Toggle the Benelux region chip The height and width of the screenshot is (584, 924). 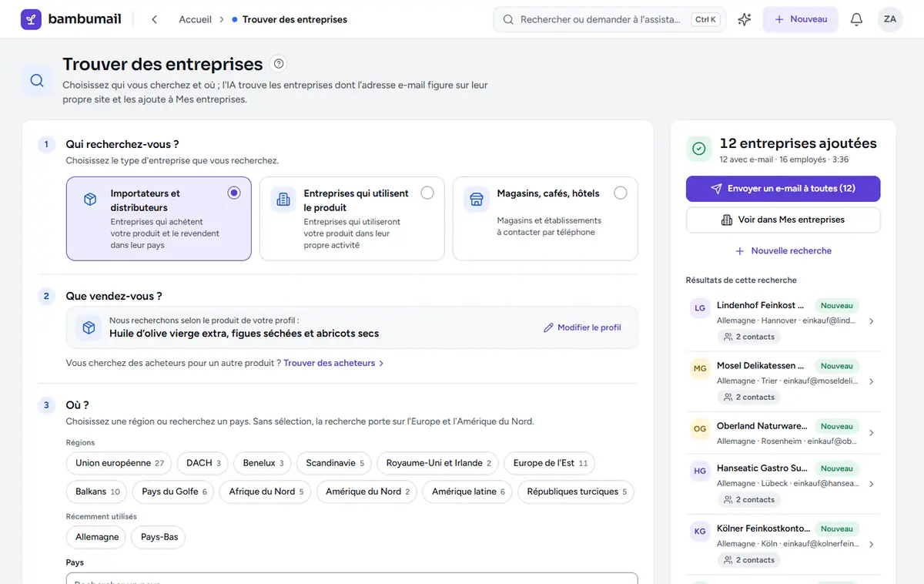[263, 463]
